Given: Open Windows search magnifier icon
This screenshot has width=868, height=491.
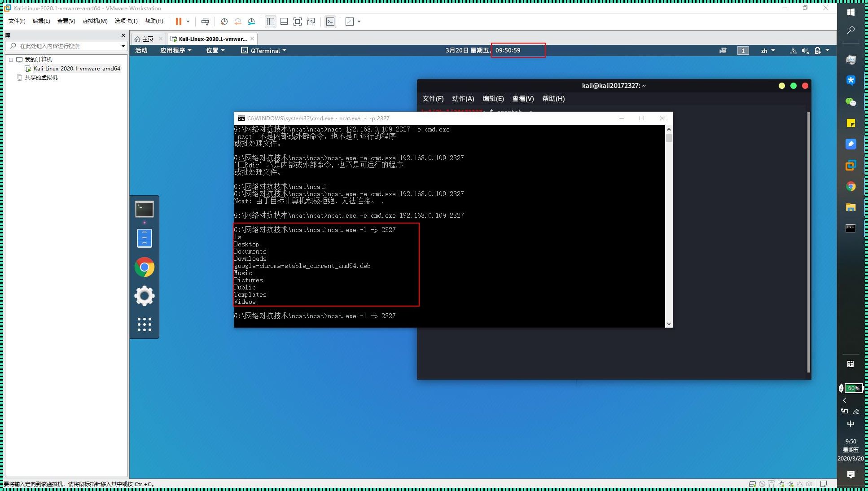Looking at the screenshot, I should pyautogui.click(x=851, y=30).
